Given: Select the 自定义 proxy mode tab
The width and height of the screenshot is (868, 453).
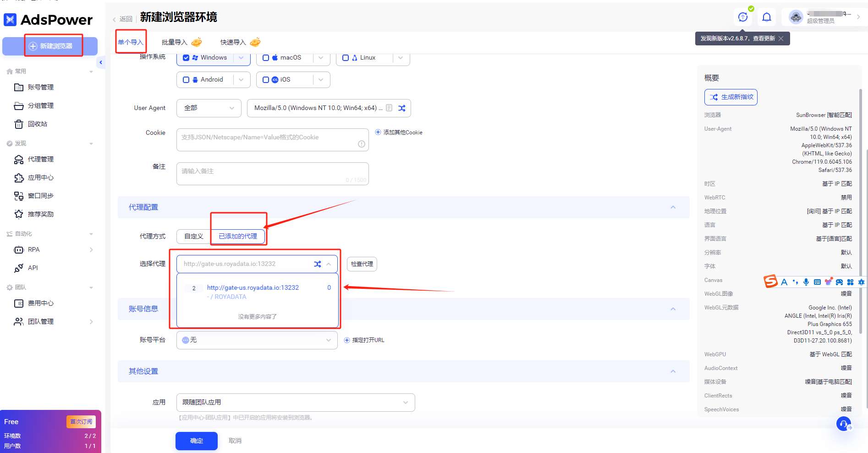Looking at the screenshot, I should click(193, 236).
